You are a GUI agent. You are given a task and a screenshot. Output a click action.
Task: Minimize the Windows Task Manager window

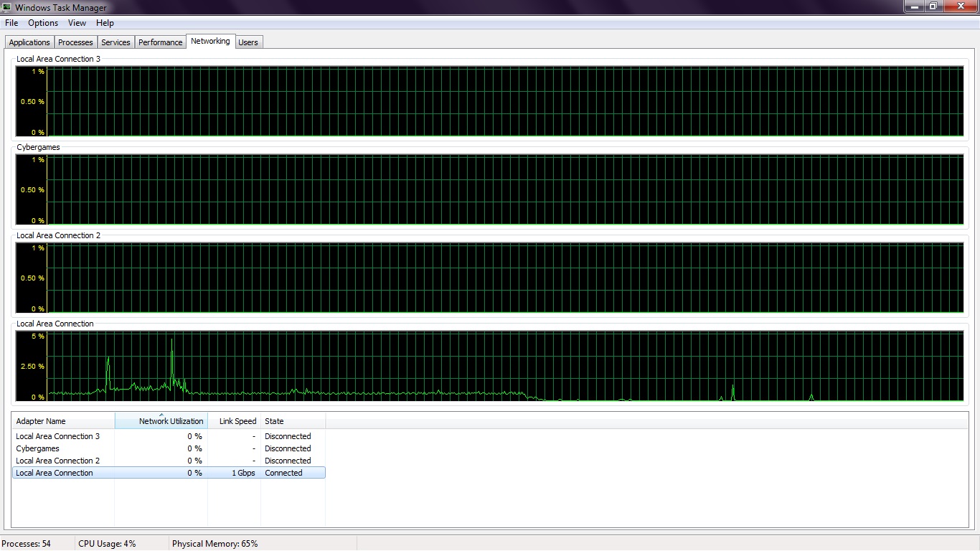(913, 6)
